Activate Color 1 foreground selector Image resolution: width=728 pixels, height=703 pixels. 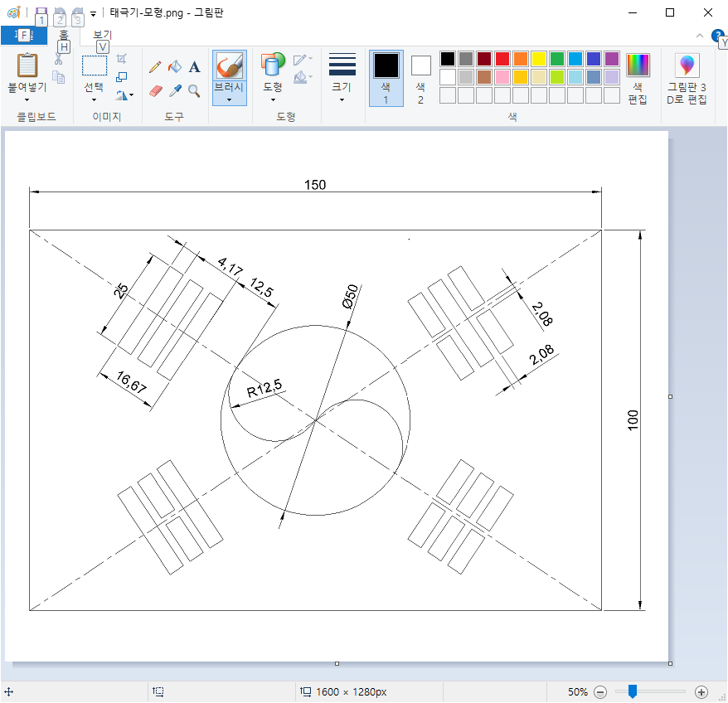pos(386,78)
